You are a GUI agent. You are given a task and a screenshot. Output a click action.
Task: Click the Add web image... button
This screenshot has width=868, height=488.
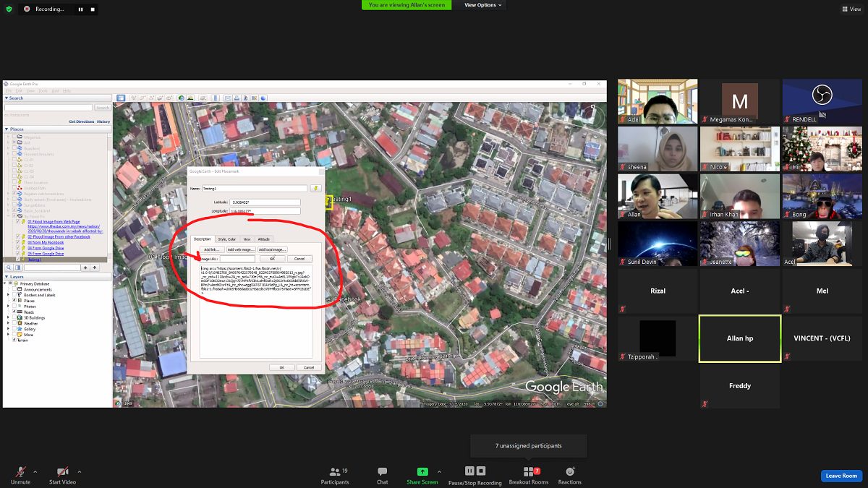tap(241, 249)
